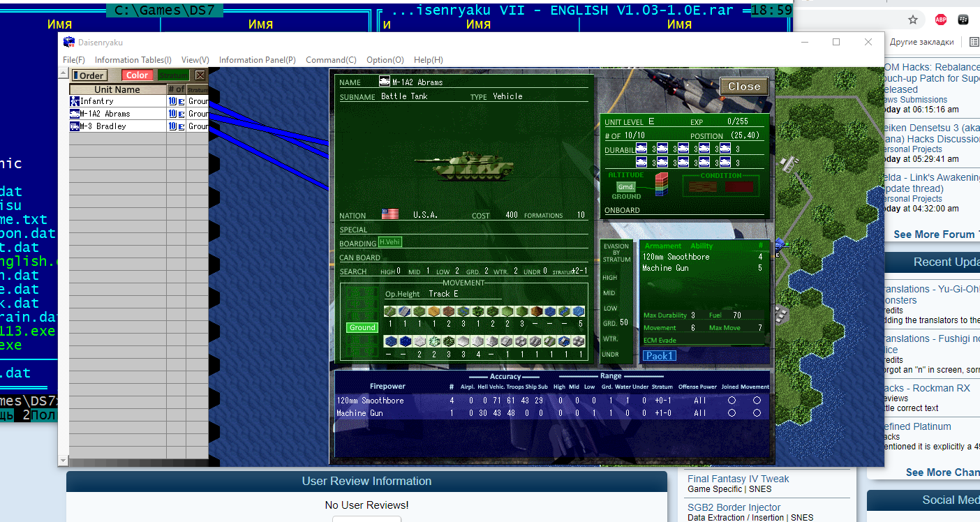Click the Close button on the unit panel
The image size is (980, 522).
[744, 87]
